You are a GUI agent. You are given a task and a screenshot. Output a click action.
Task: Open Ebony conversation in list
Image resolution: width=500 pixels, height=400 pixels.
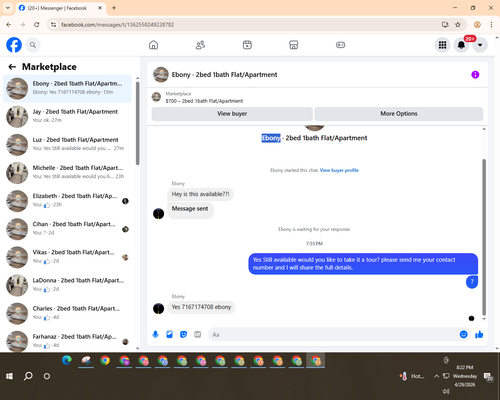point(67,88)
